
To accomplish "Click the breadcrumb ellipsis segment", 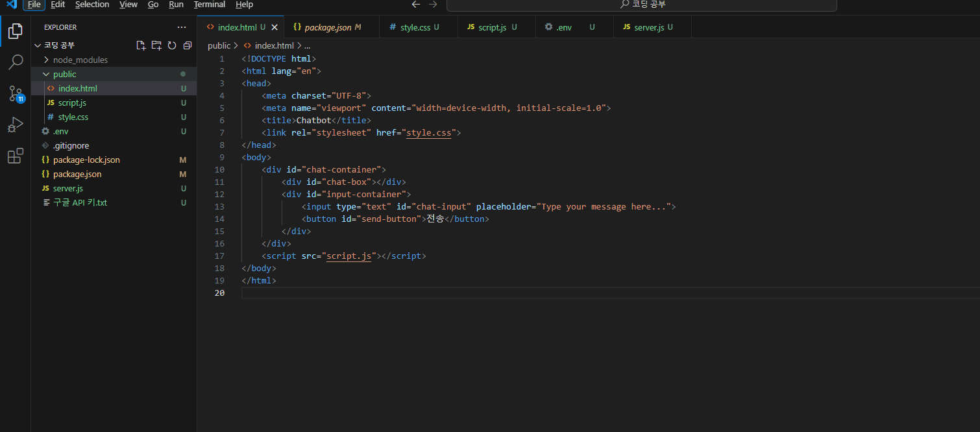I will click(x=307, y=45).
